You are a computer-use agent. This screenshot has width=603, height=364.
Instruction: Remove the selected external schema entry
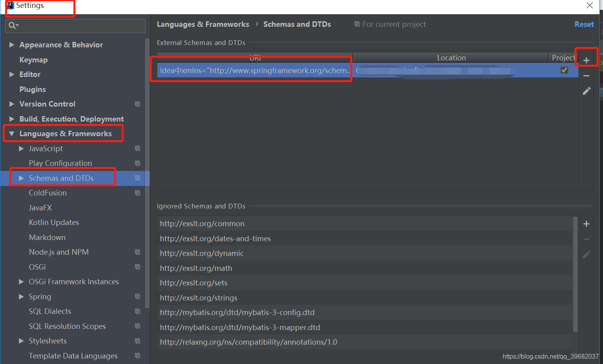coord(586,76)
